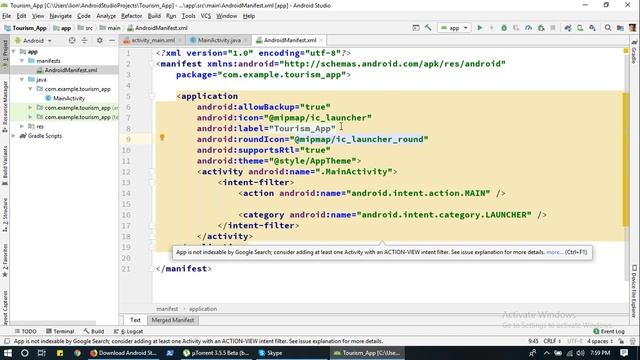Click the yellow inspection marker above scrollbar
Screen dimensions: 640x360
(626, 51)
